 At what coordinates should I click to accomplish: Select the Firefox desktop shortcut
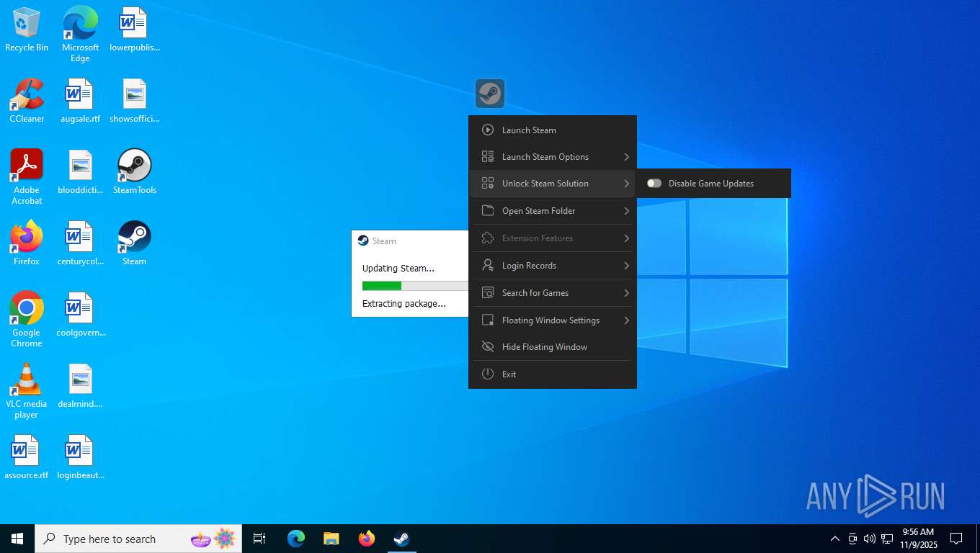(x=27, y=243)
